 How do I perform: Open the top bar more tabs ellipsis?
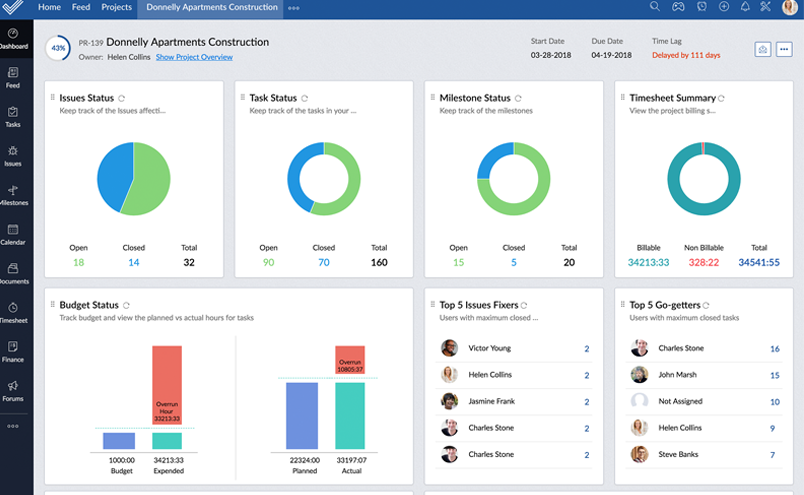(x=294, y=8)
